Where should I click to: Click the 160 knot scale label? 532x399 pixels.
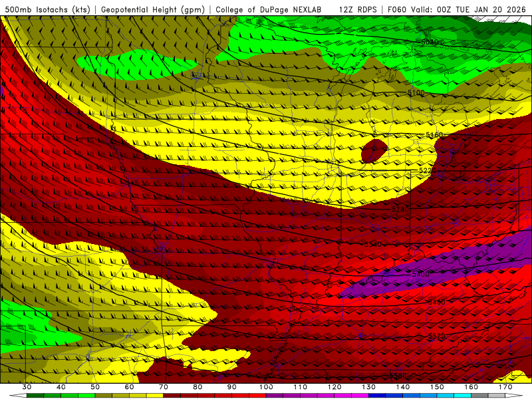(471, 387)
